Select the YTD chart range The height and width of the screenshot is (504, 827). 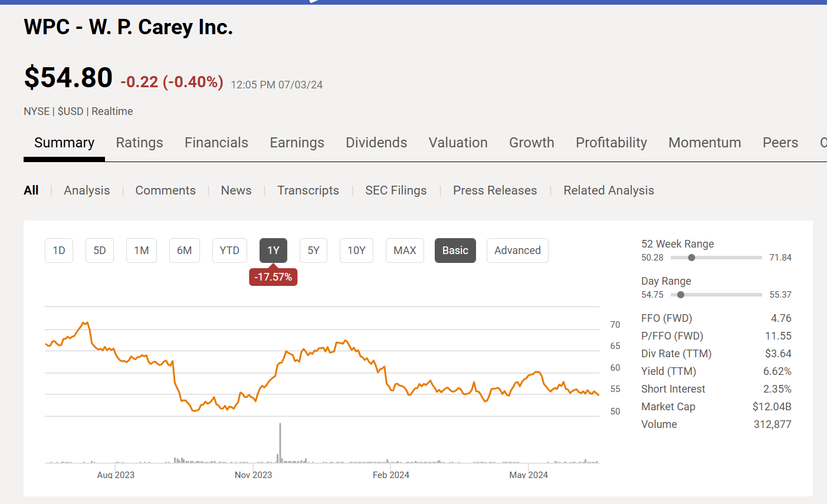click(x=229, y=251)
